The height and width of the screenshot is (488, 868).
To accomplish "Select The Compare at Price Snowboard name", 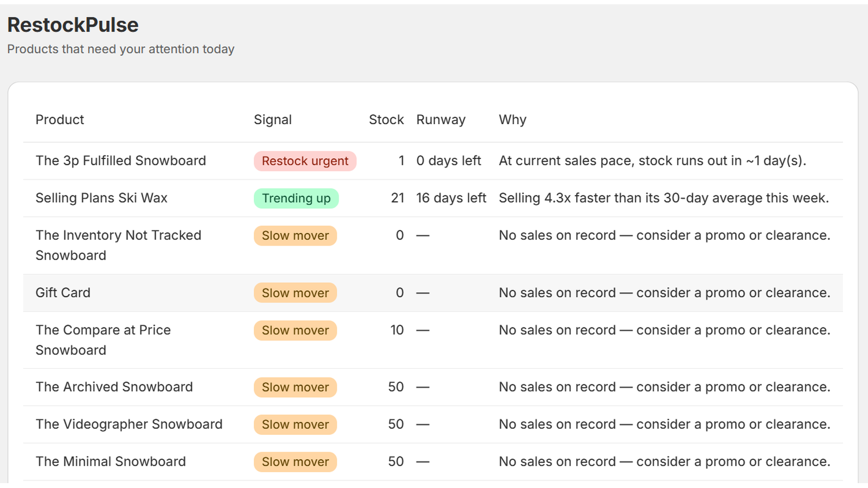I will click(x=103, y=341).
